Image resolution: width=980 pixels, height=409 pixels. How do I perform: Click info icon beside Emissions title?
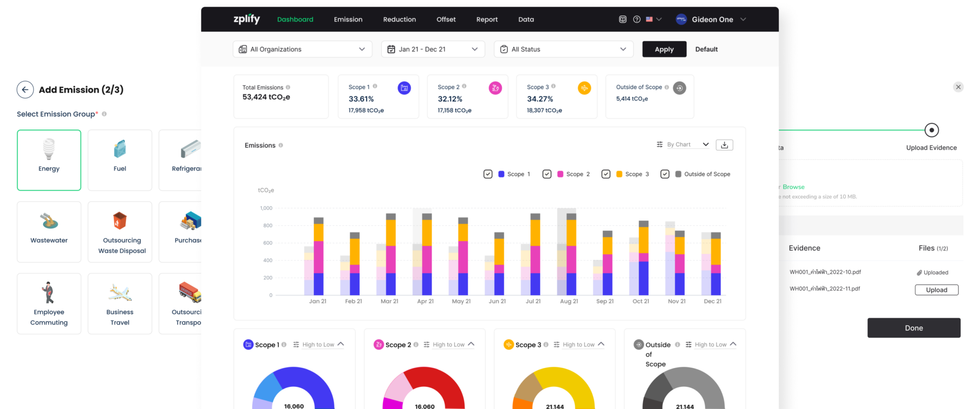281,145
